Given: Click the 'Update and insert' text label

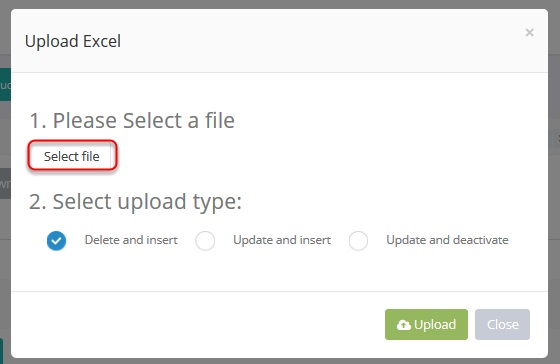Looking at the screenshot, I should [x=282, y=240].
